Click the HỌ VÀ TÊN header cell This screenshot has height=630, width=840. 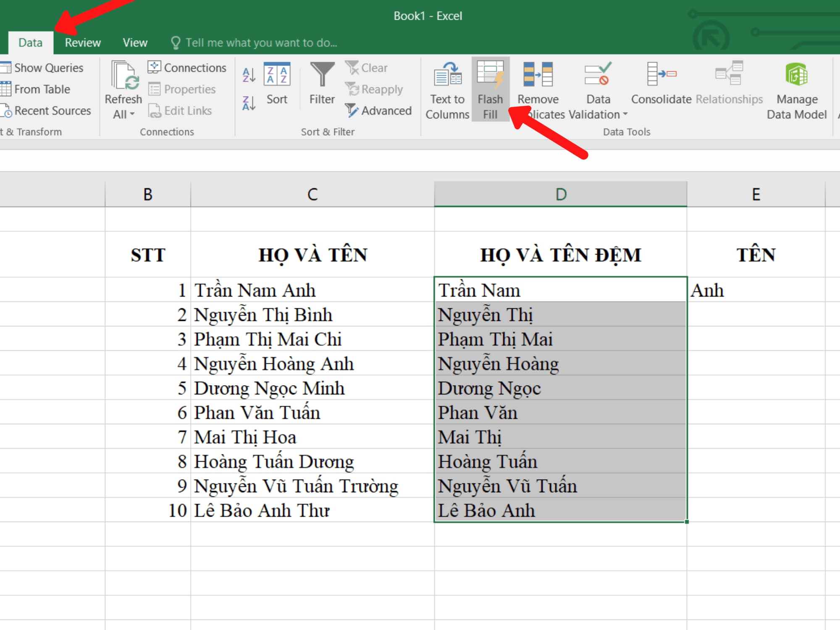[312, 255]
